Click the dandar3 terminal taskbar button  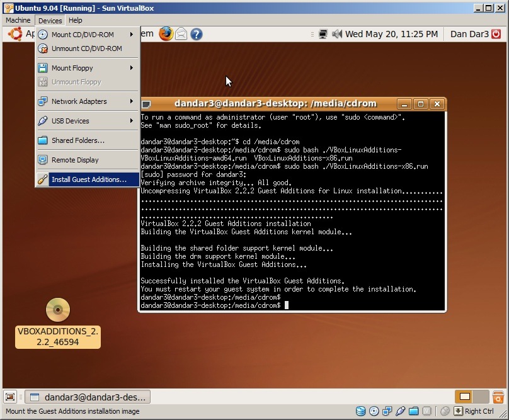(x=88, y=397)
